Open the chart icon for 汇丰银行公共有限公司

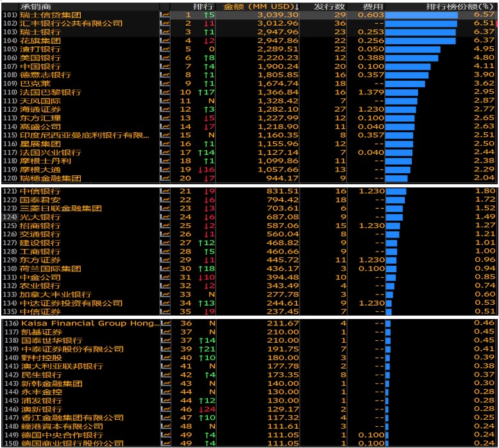pos(165,23)
